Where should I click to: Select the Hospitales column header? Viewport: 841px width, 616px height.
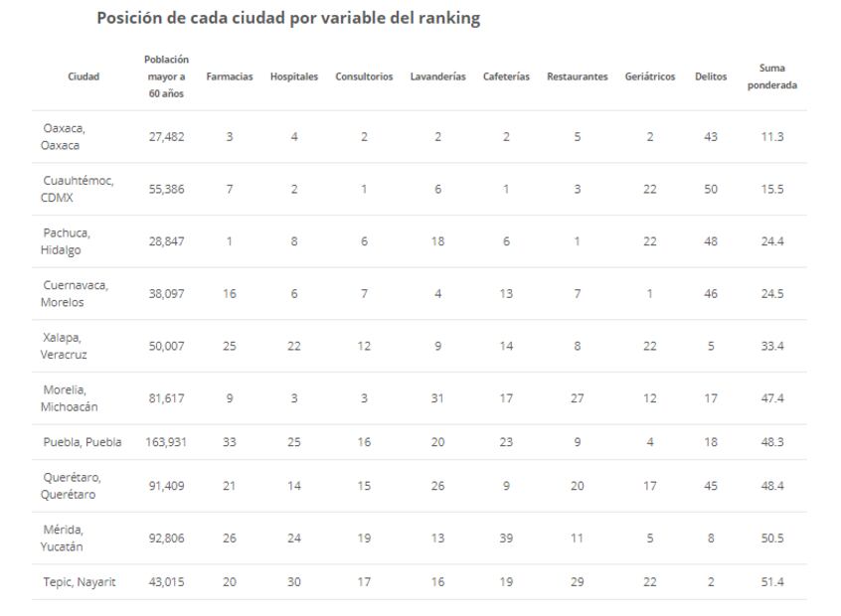(x=294, y=77)
